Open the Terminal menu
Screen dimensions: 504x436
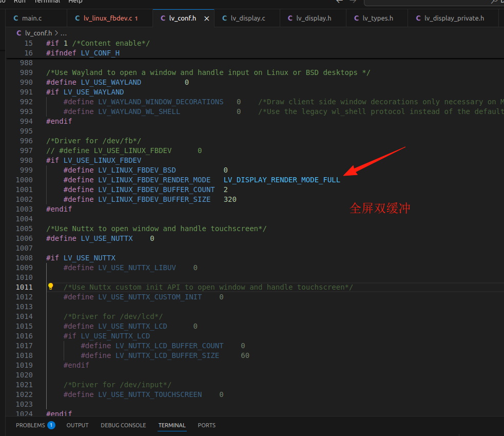tap(47, 2)
